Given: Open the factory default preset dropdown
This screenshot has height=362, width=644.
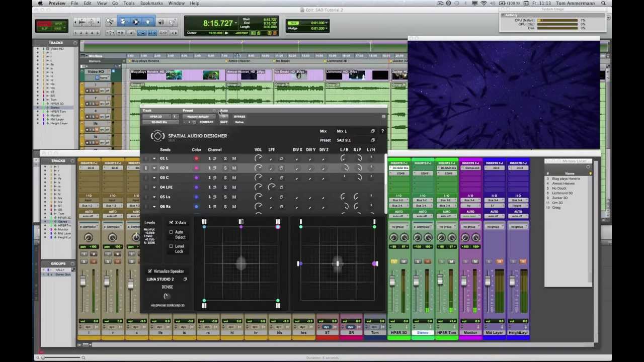Looking at the screenshot, I should [x=198, y=117].
